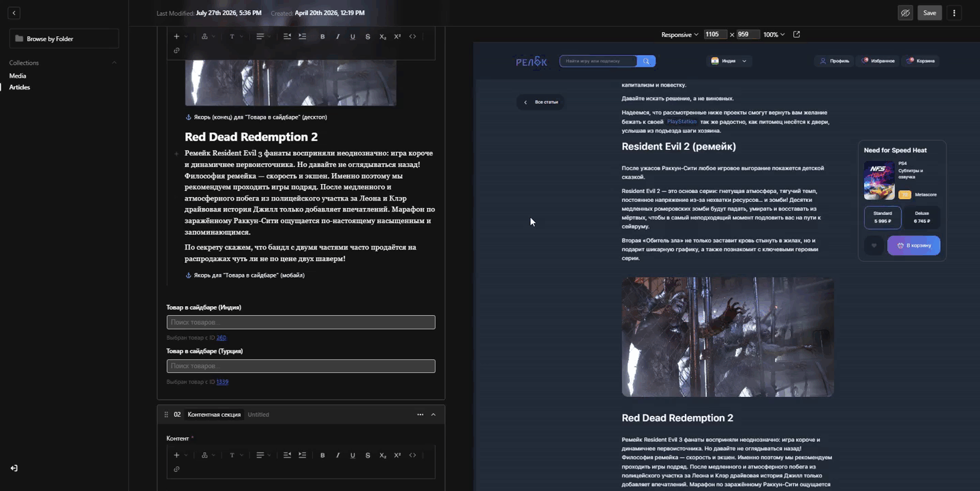The height and width of the screenshot is (491, 980).
Task: Toggle italic in the section 02 toolbar
Action: 337,455
